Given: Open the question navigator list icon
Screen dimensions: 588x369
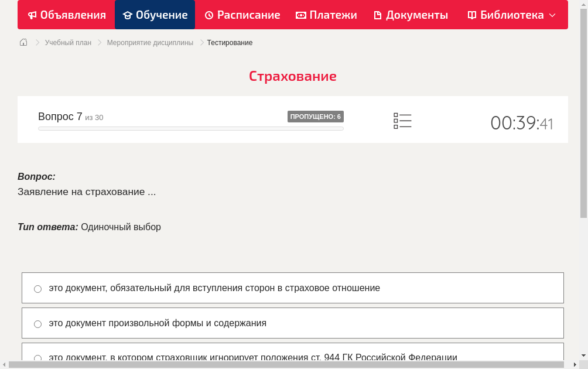Looking at the screenshot, I should pyautogui.click(x=402, y=120).
